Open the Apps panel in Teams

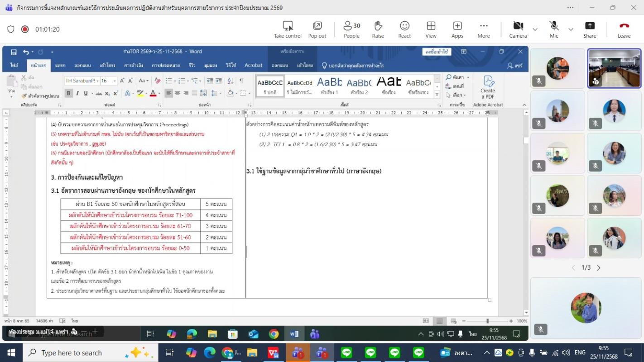[457, 29]
